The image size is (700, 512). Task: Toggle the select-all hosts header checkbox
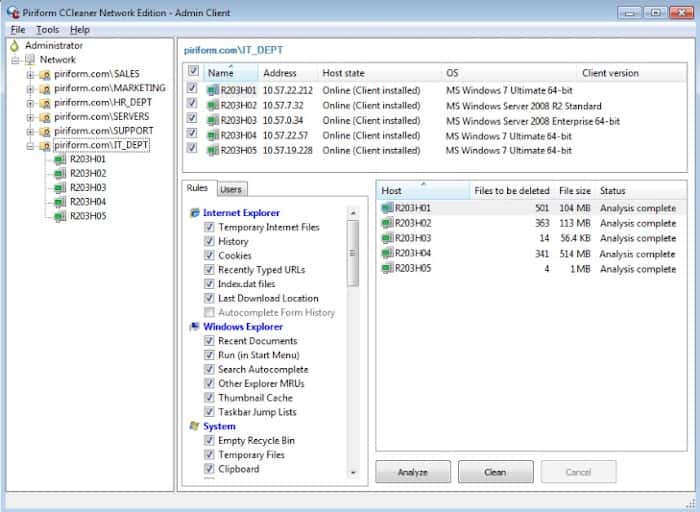193,71
